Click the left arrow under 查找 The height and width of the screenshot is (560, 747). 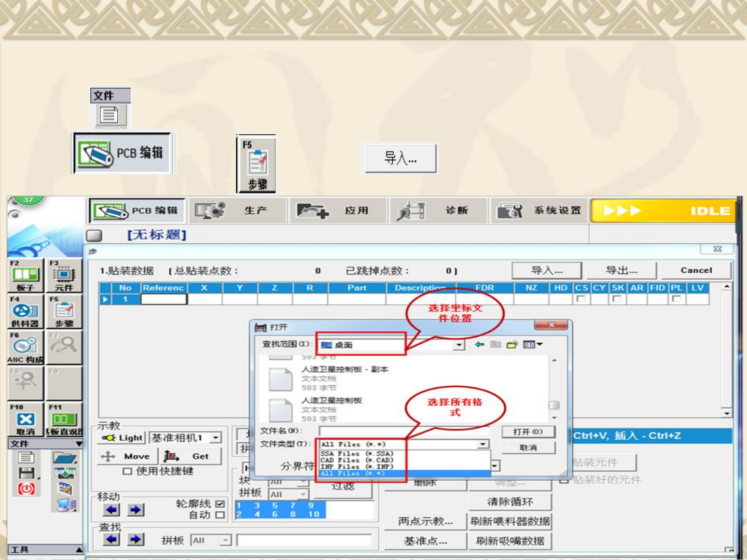[x=112, y=540]
